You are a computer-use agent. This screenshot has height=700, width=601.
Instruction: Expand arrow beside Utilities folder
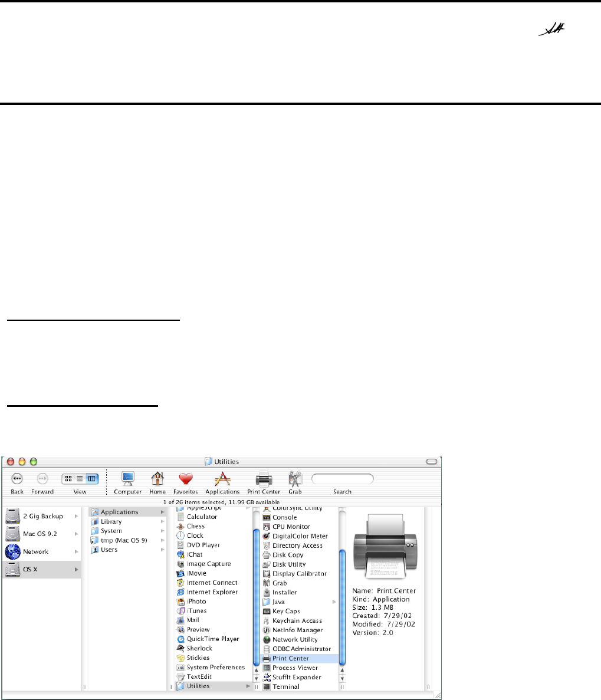point(248,686)
